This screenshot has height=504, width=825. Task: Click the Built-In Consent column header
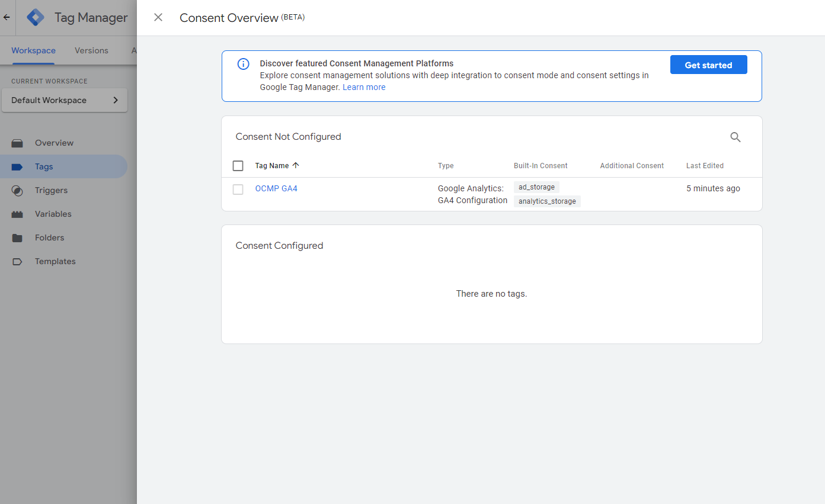541,166
